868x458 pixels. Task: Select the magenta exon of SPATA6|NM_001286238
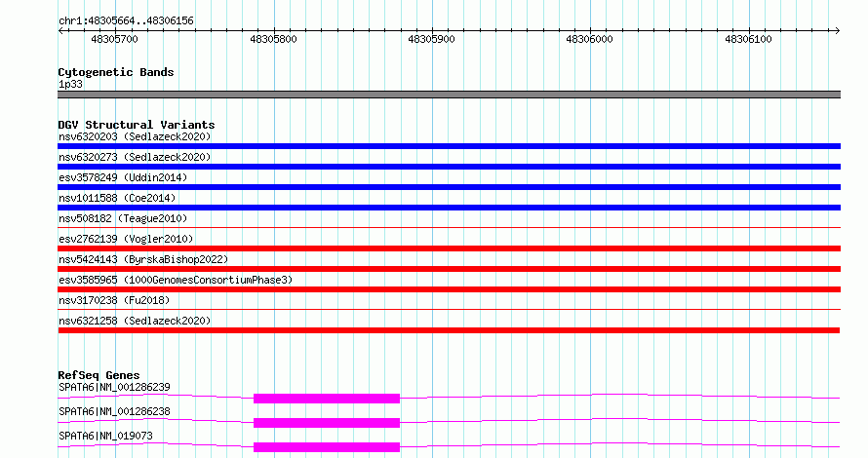click(327, 423)
